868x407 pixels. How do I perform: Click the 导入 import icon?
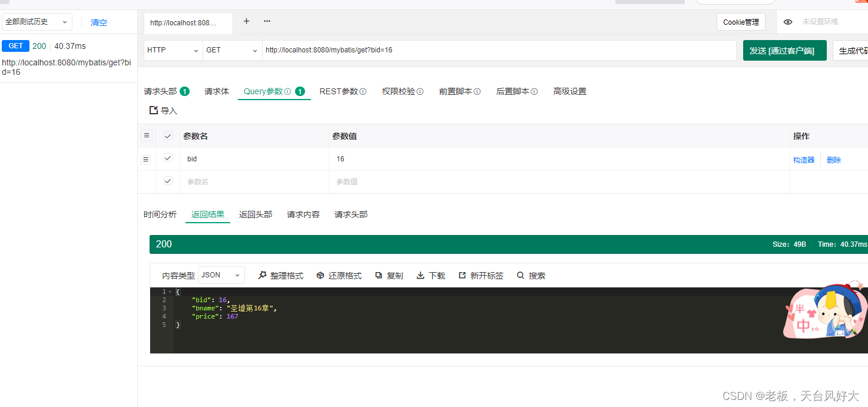[154, 110]
